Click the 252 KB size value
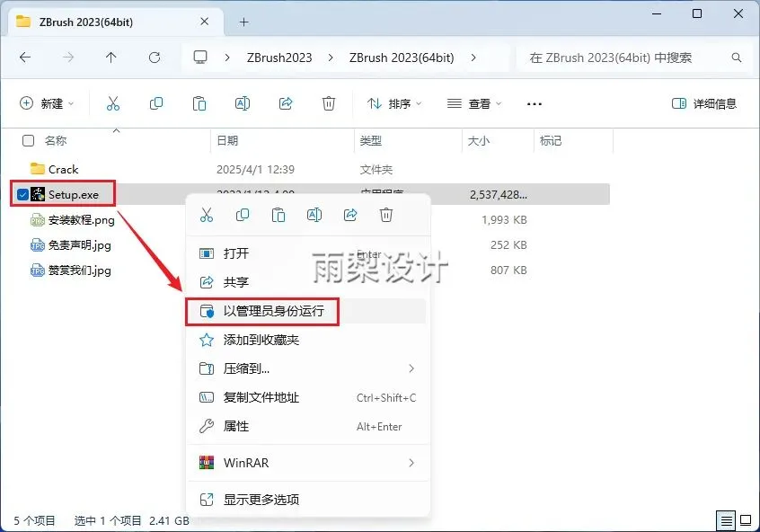The width and height of the screenshot is (760, 532). pos(508,245)
